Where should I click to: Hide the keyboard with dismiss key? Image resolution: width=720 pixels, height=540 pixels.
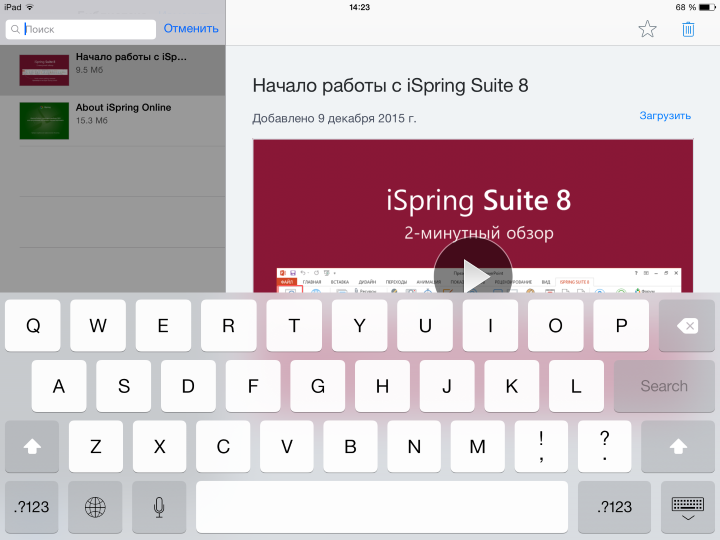(x=687, y=507)
